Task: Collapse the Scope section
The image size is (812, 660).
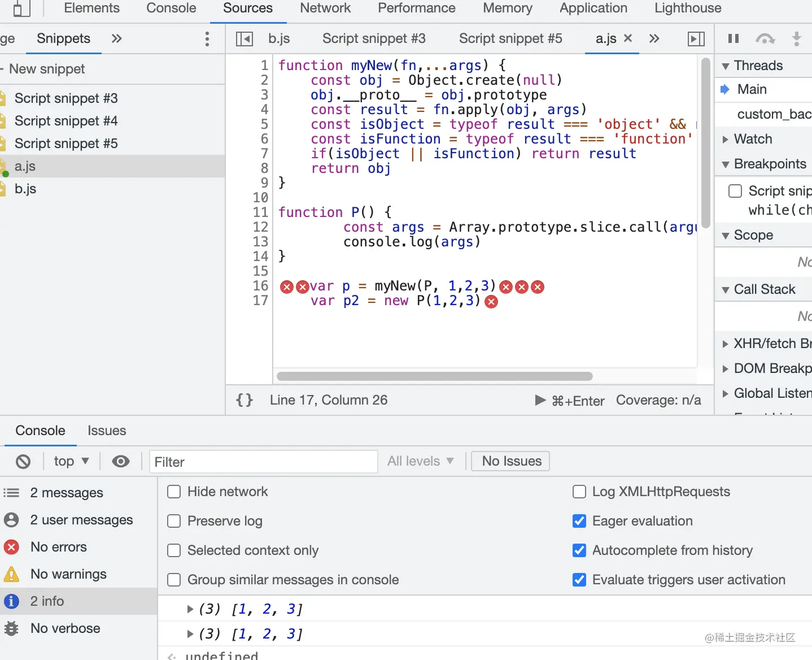Action: (x=763, y=235)
